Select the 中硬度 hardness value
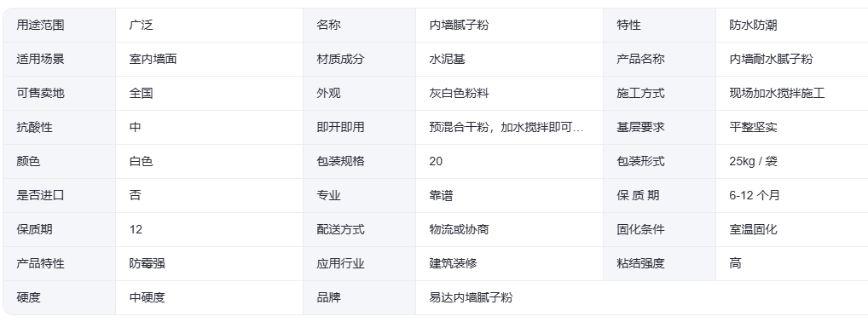The height and width of the screenshot is (328, 868). [x=148, y=297]
